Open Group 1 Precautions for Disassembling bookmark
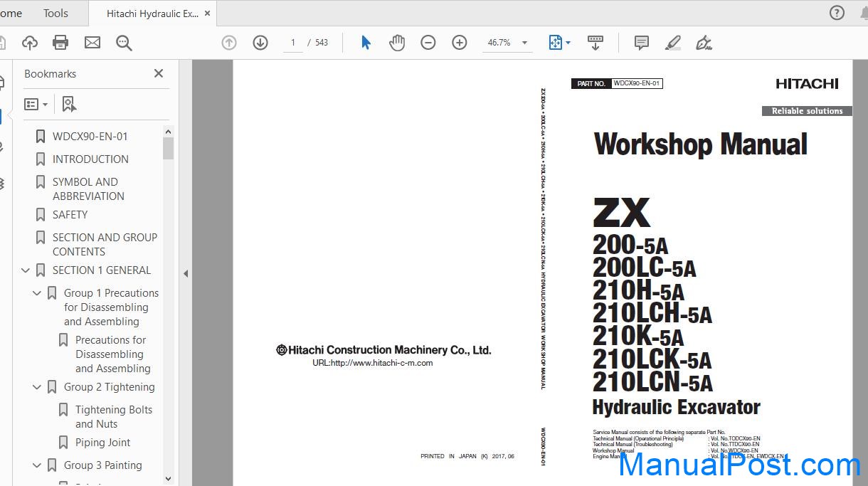 (x=111, y=307)
